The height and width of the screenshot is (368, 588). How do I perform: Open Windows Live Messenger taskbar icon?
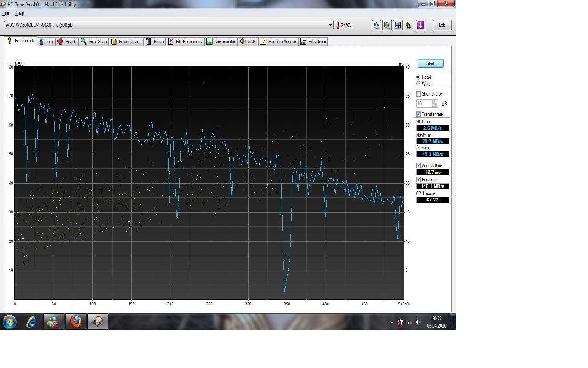click(x=53, y=322)
